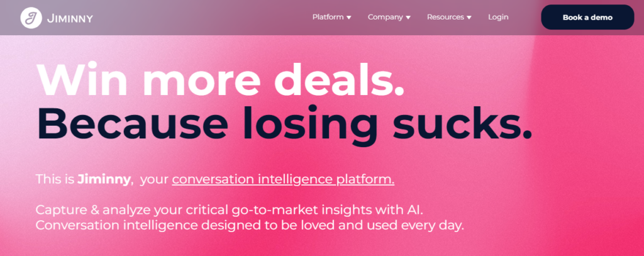
Task: Follow the conversation intelligence platform link
Action: click(x=283, y=179)
